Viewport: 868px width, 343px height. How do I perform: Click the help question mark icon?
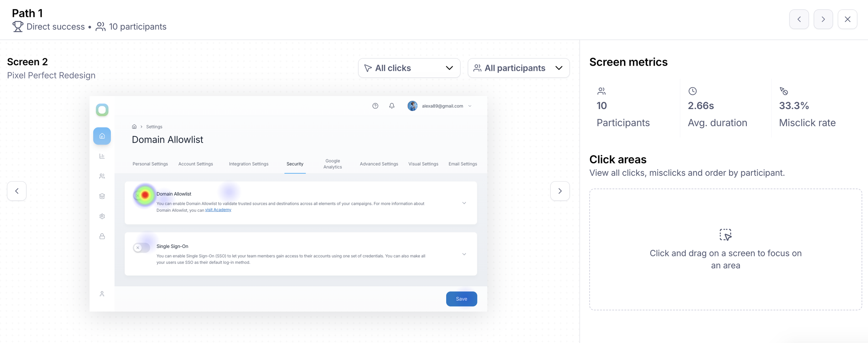(x=375, y=106)
